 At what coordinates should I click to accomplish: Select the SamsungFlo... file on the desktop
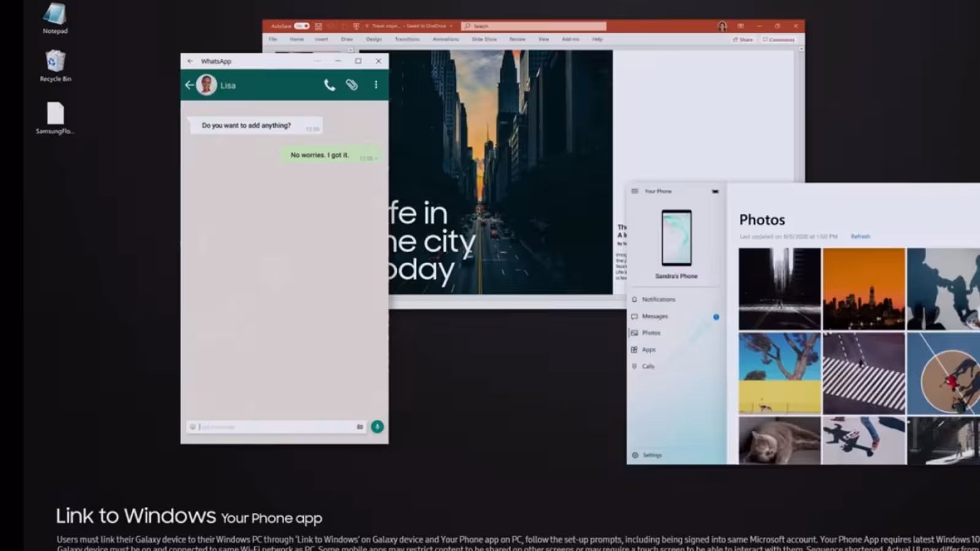coord(55,119)
